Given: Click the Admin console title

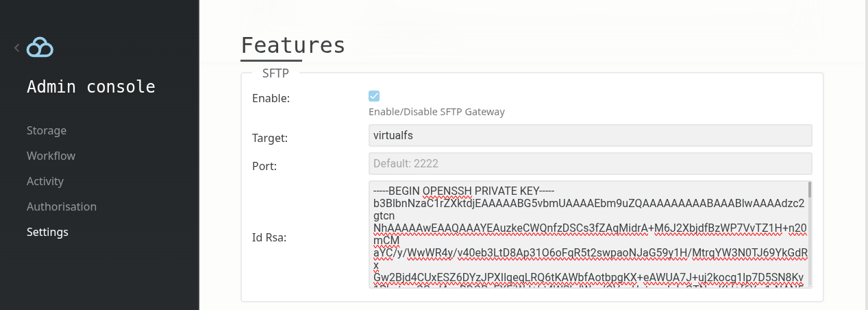Looking at the screenshot, I should (x=91, y=87).
